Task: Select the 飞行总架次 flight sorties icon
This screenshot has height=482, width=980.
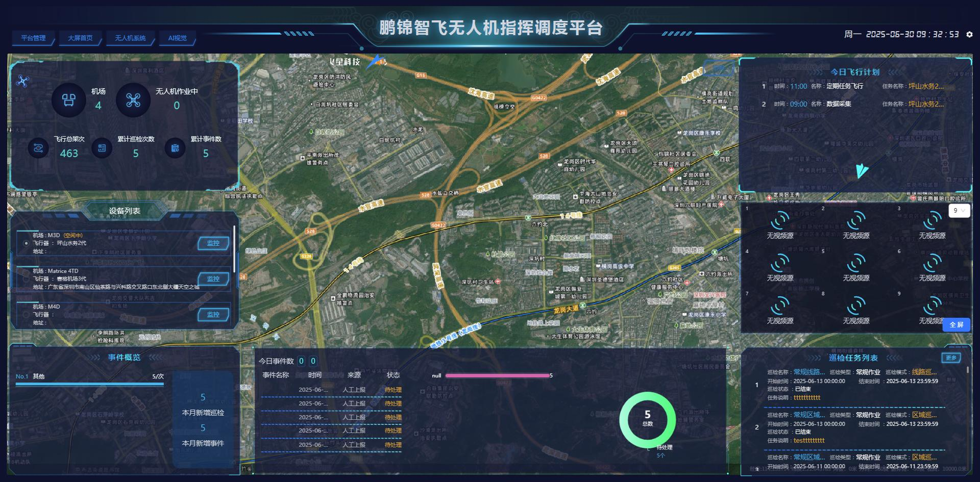Action: click(x=37, y=148)
